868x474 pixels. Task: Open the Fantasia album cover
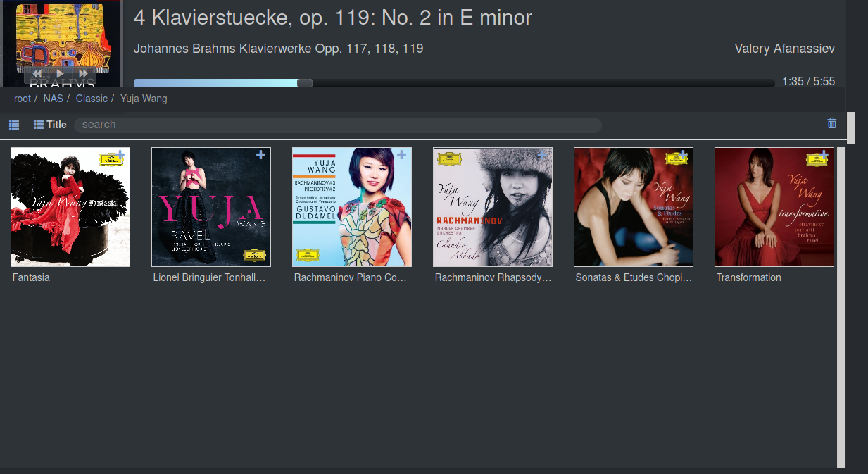tap(70, 207)
